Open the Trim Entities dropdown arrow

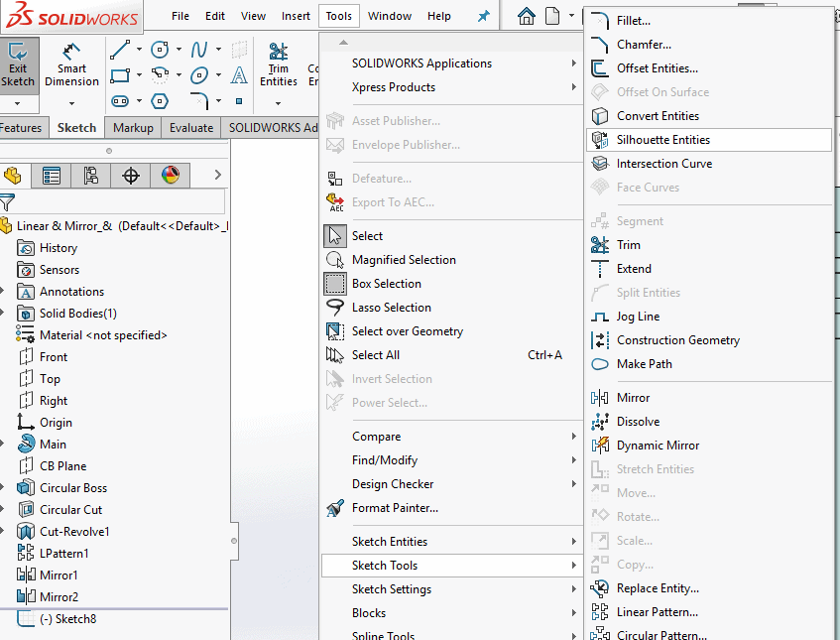(278, 103)
